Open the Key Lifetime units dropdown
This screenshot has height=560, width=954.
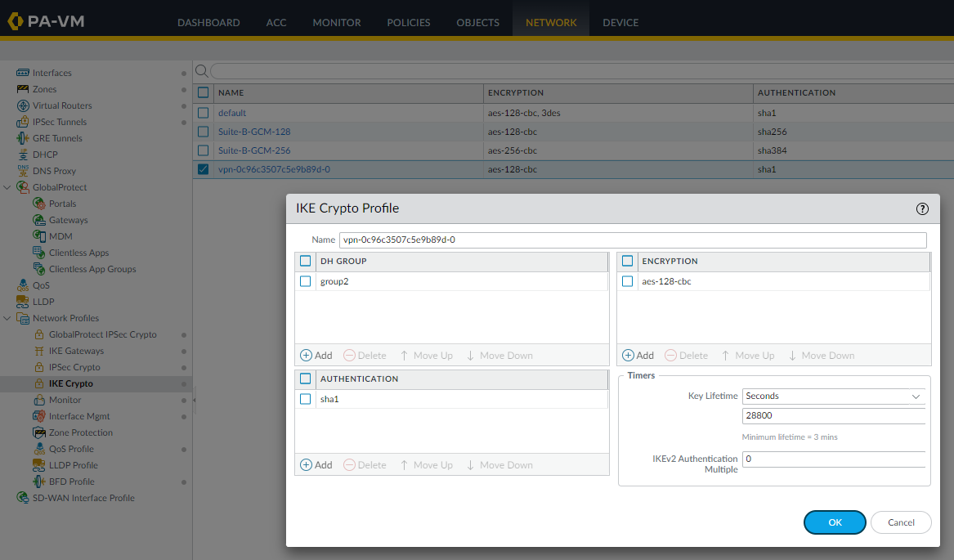pos(833,396)
